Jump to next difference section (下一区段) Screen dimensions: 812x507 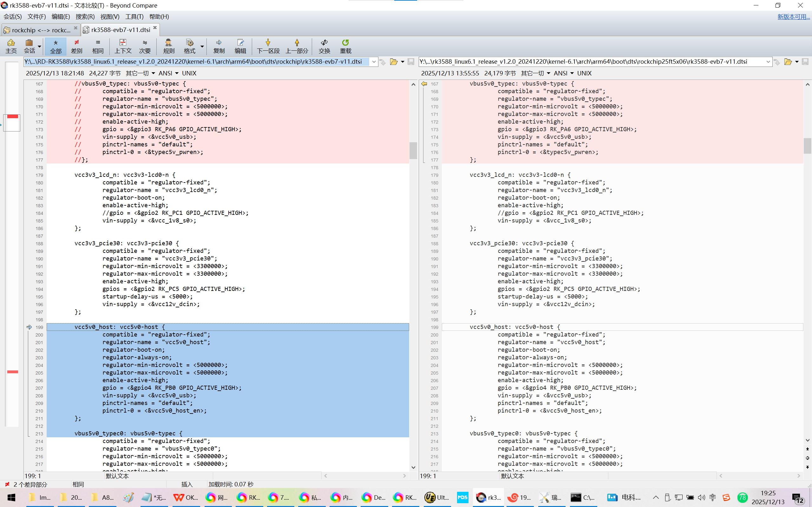[x=268, y=46]
